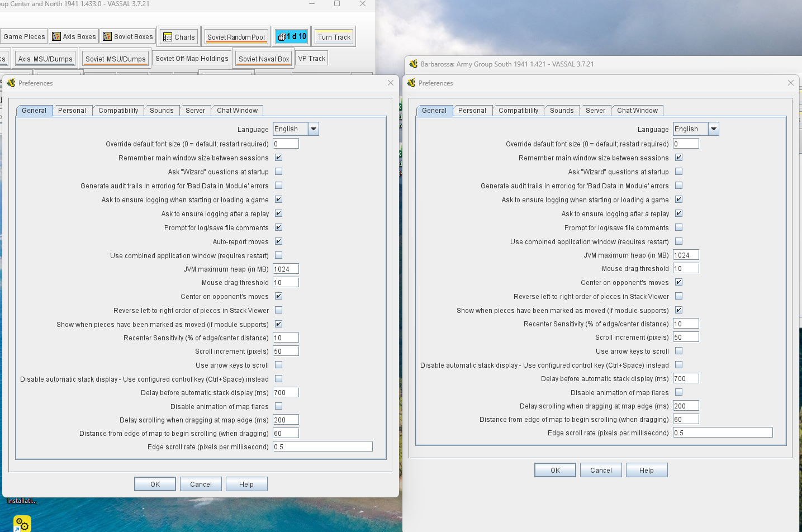Screen dimensions: 802x532
Task: Expand the Language dropdown in right Preferences
Action: (x=714, y=129)
